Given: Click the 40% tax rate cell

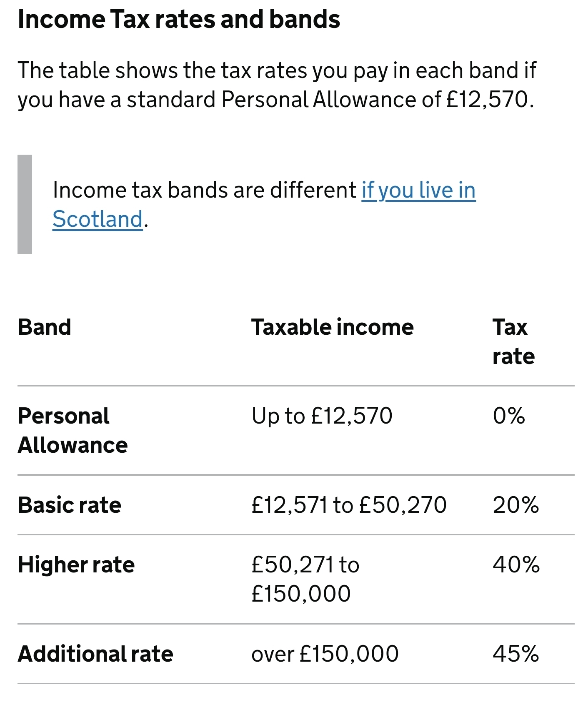Looking at the screenshot, I should (516, 565).
